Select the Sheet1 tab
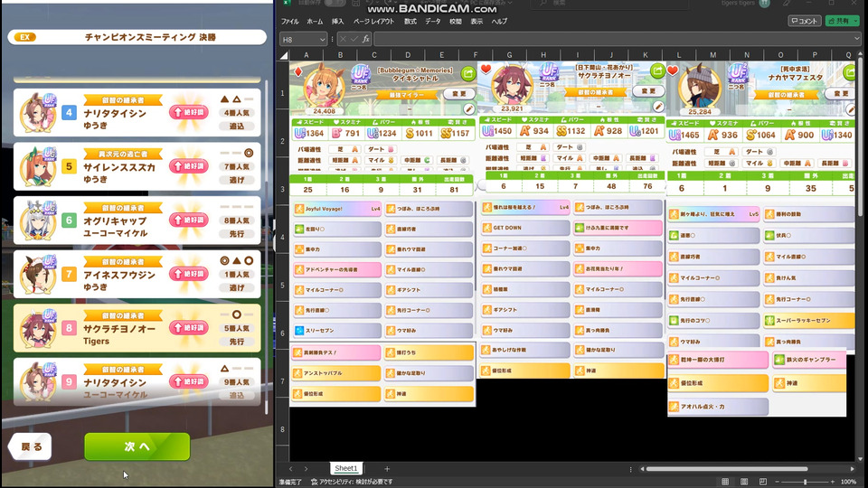Screen dimensions: 868x488 pyautogui.click(x=346, y=469)
